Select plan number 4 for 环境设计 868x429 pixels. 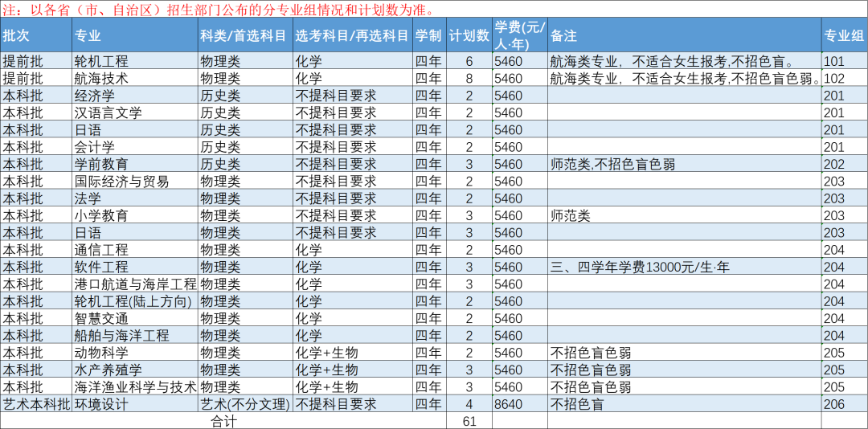469,404
